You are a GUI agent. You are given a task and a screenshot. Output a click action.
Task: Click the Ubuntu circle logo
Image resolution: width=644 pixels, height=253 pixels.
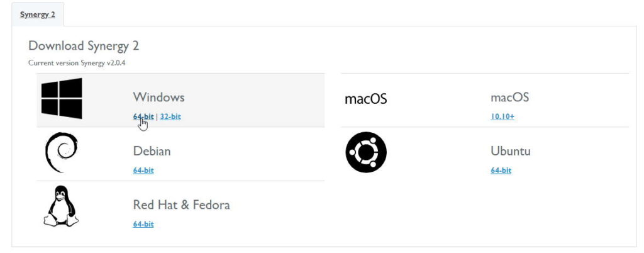pos(366,152)
